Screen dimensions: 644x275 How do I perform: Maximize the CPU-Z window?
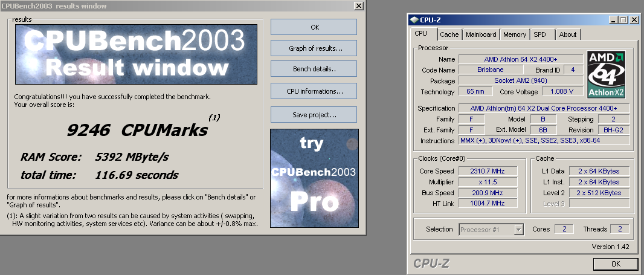click(623, 19)
